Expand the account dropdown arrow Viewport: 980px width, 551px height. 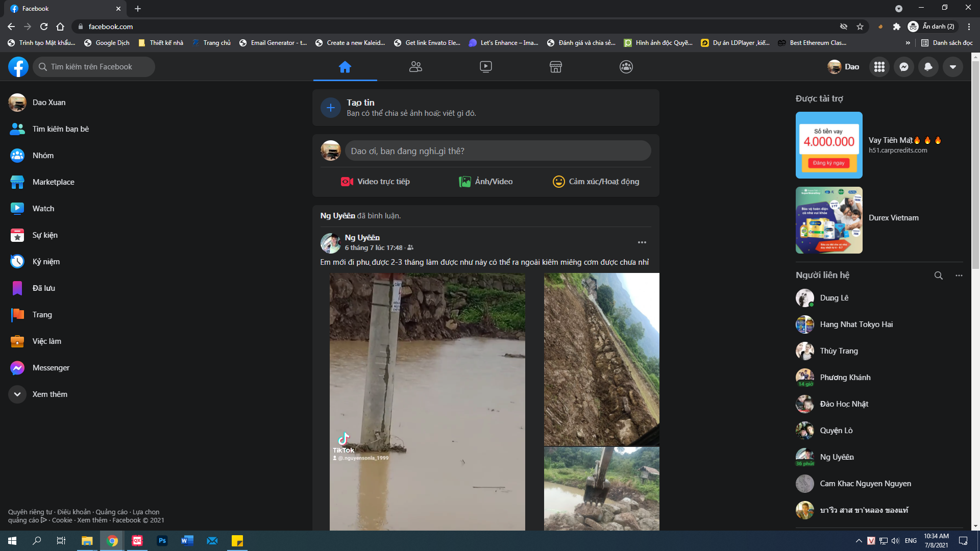click(x=952, y=67)
